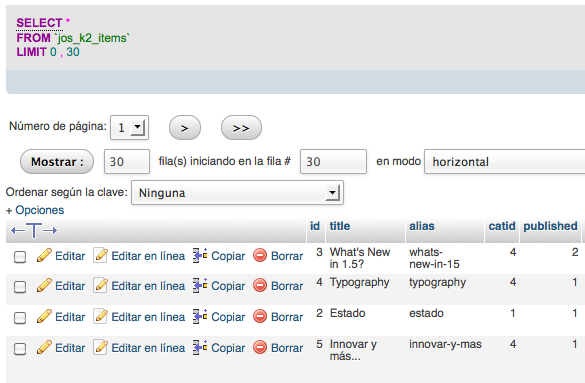Image resolution: width=585 pixels, height=383 pixels.
Task: Click inline edit icon in Estado row
Action: 100,317
